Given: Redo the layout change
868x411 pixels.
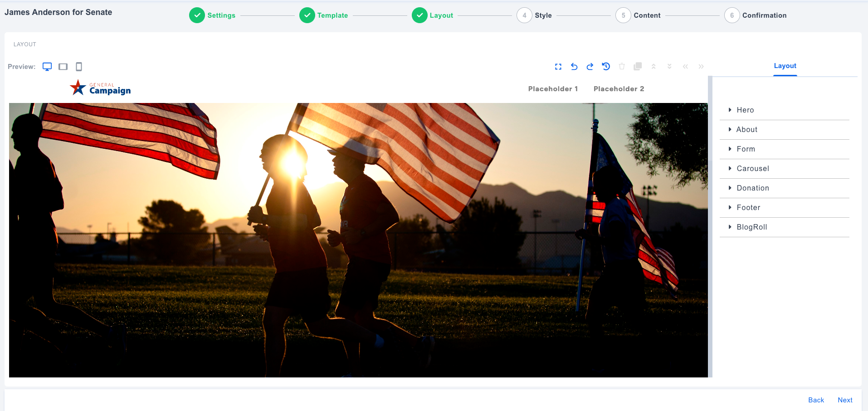Looking at the screenshot, I should point(590,66).
